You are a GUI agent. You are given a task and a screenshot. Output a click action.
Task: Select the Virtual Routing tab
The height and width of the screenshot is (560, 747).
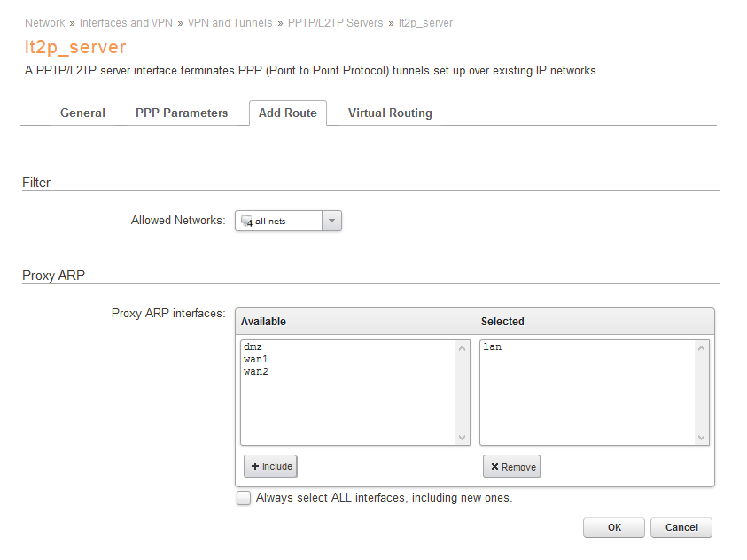[x=390, y=113]
